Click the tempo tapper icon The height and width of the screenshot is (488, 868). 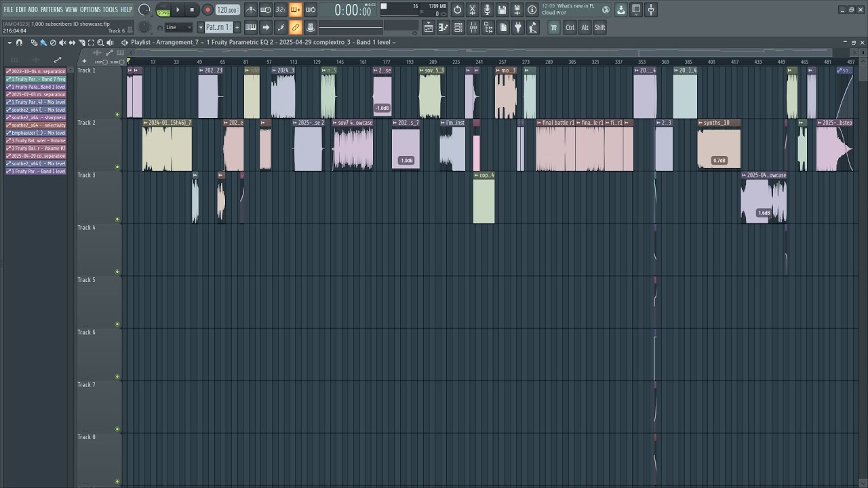click(x=533, y=27)
